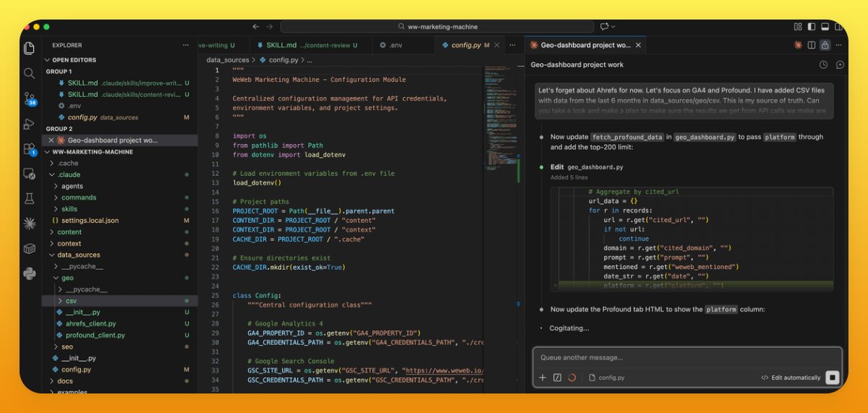
Task: Collapse the .claude folder
Action: tap(69, 174)
